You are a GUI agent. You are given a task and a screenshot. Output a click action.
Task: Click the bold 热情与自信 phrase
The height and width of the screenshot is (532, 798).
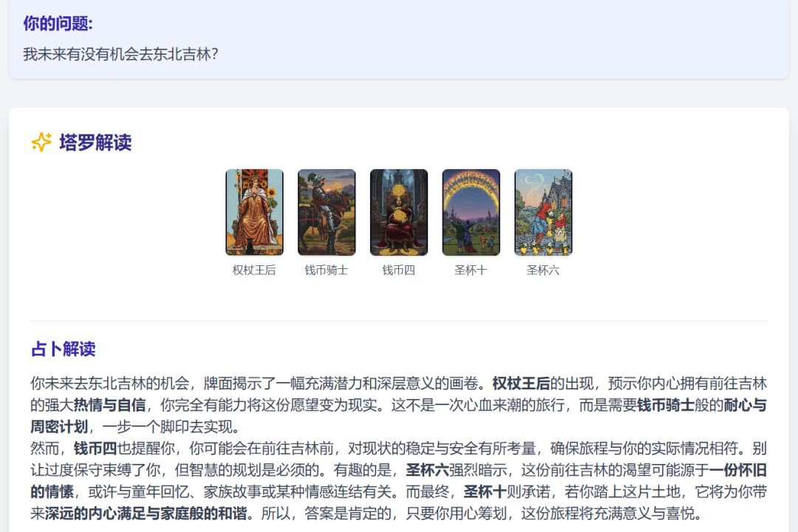coord(110,405)
